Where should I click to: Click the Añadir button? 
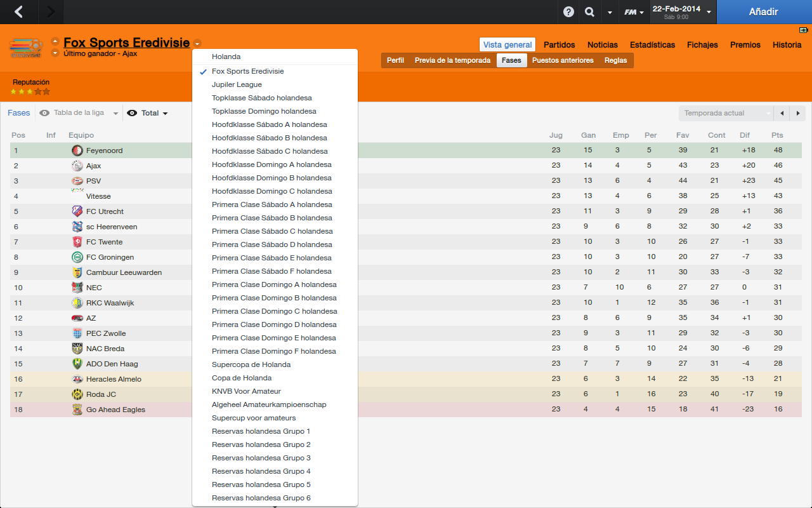click(764, 11)
